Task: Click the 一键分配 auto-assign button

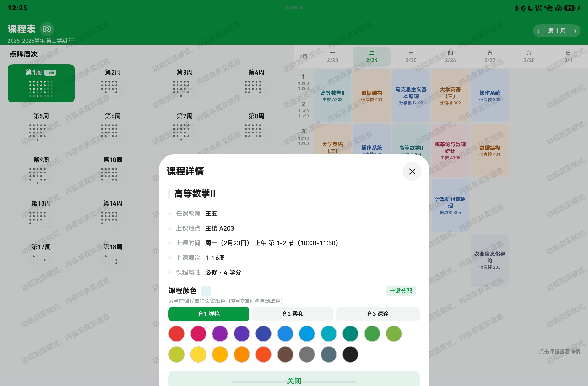Action: click(401, 291)
